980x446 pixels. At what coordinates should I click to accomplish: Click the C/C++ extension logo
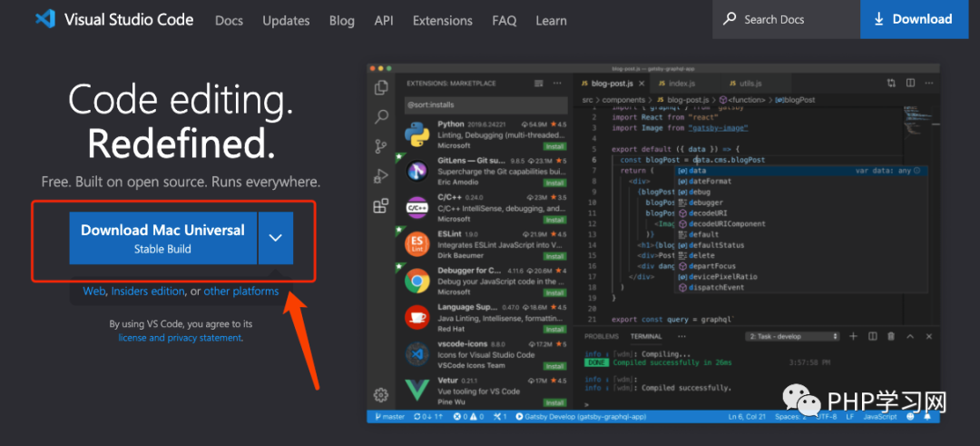pyautogui.click(x=416, y=207)
